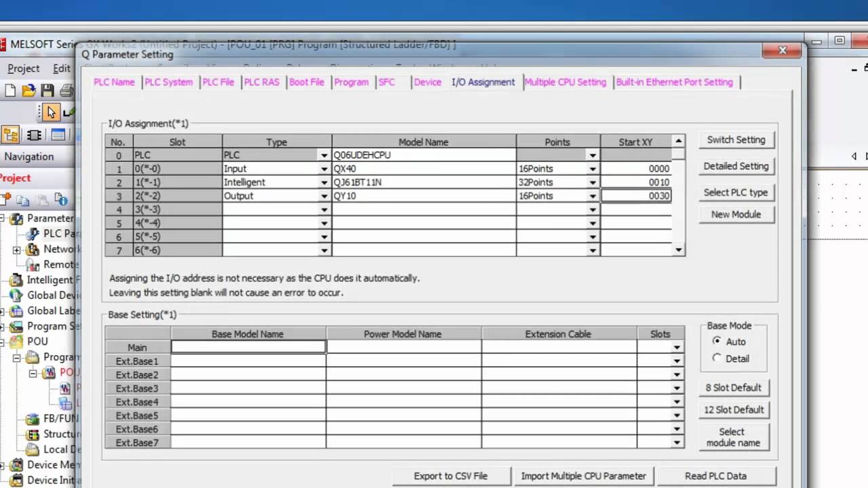This screenshot has width=868, height=488.
Task: Click the Device Memory tree icon
Action: coord(16,465)
